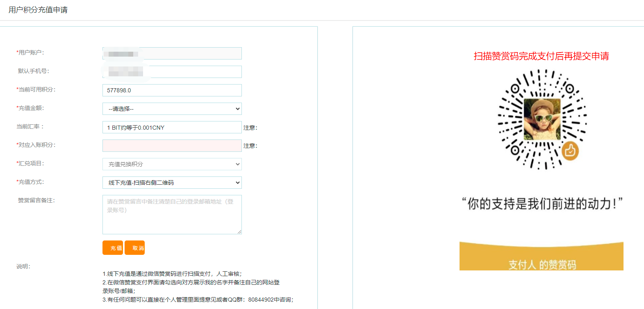Click the 默认手机号 field label
The image size is (644, 309).
click(34, 71)
